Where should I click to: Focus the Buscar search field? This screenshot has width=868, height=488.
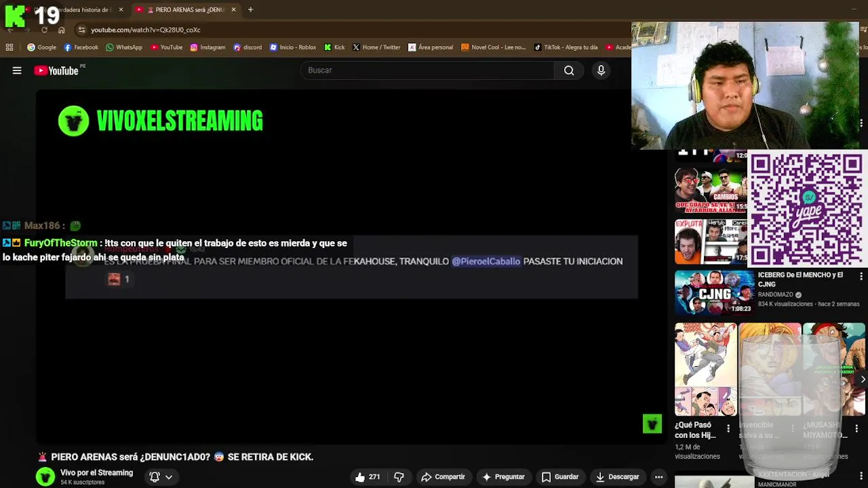tap(428, 70)
